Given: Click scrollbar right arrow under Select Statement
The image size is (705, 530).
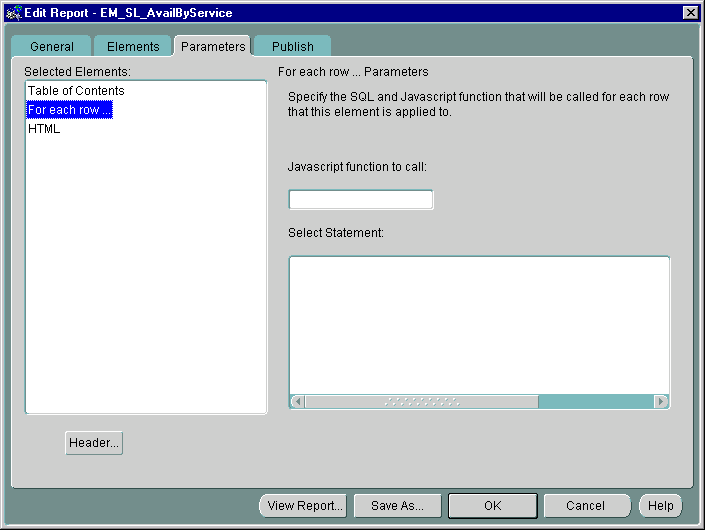Looking at the screenshot, I should [x=661, y=401].
